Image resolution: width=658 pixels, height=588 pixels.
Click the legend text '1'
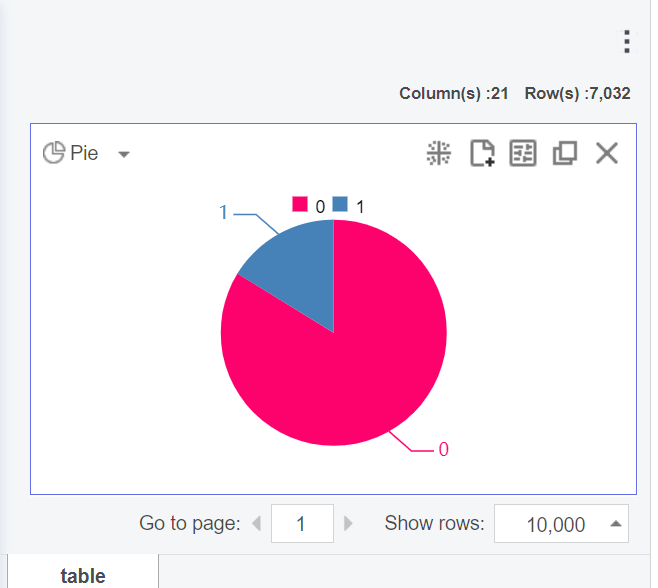360,206
